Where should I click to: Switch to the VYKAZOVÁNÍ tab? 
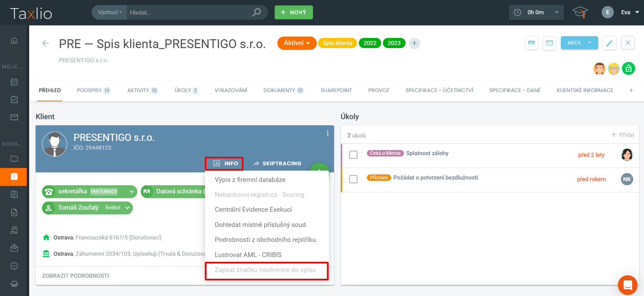[x=231, y=90]
